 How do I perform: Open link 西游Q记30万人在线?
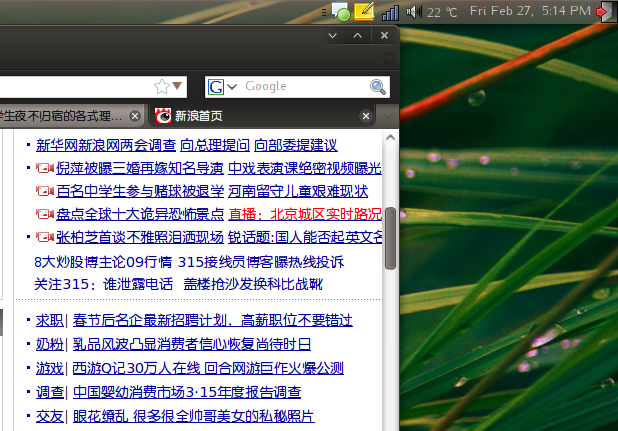136,368
